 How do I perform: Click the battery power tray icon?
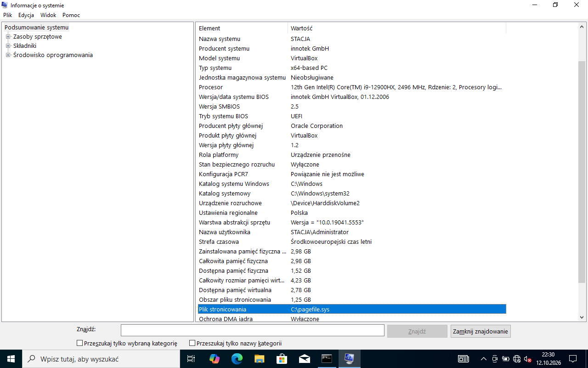pyautogui.click(x=506, y=359)
